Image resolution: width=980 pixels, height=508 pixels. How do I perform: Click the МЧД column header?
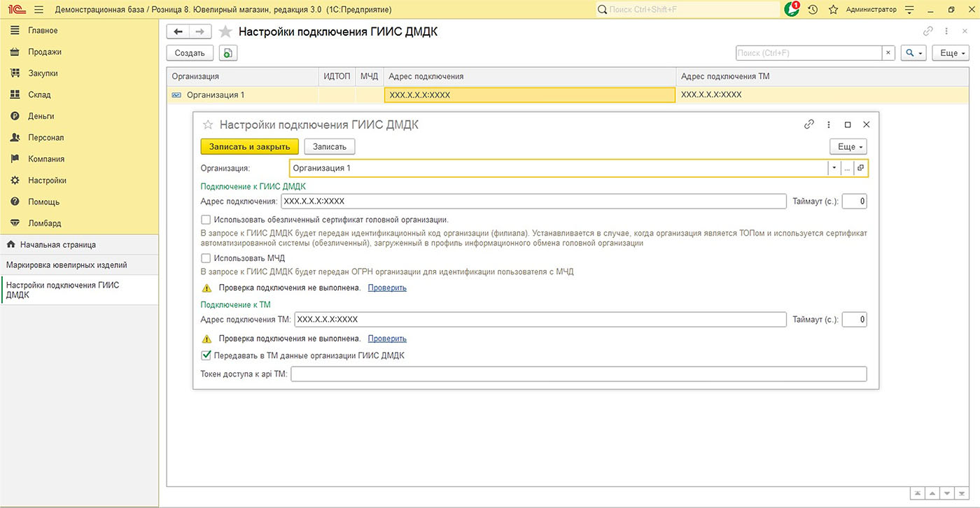pyautogui.click(x=370, y=76)
